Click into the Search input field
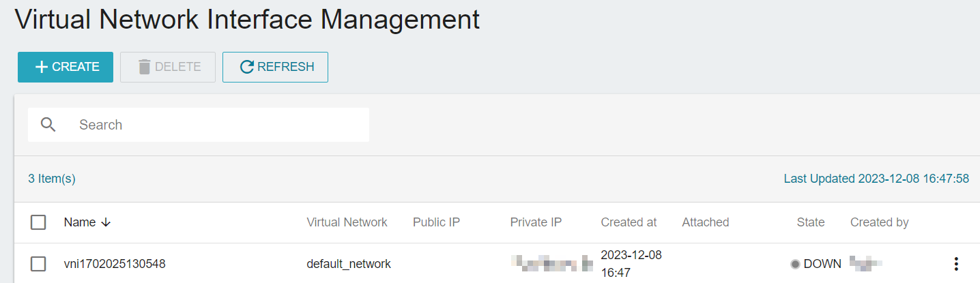 (199, 125)
